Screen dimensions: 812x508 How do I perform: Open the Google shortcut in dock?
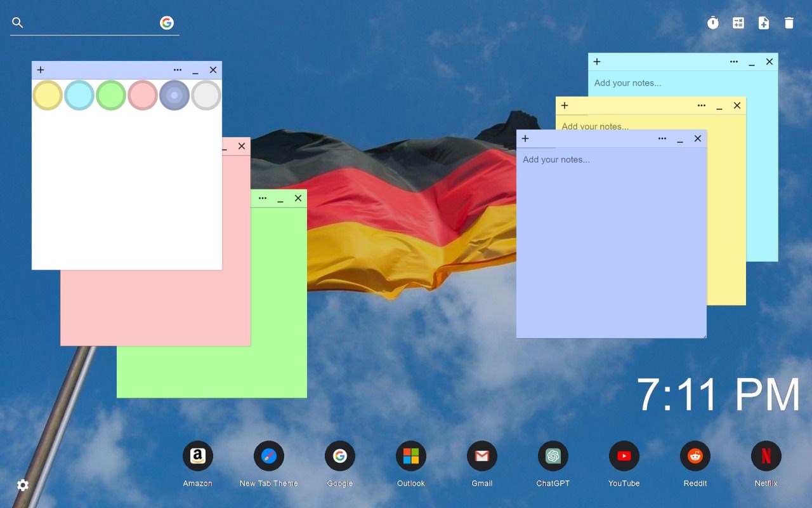coord(340,456)
